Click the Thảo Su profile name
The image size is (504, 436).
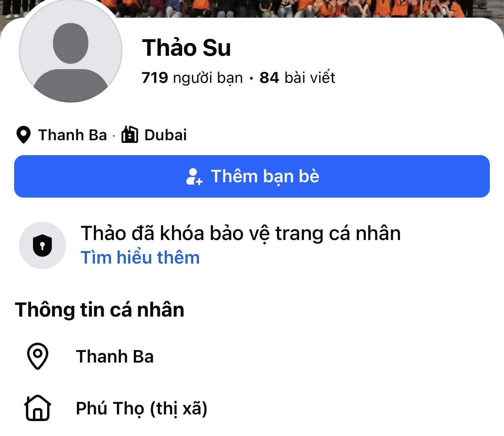pos(186,48)
